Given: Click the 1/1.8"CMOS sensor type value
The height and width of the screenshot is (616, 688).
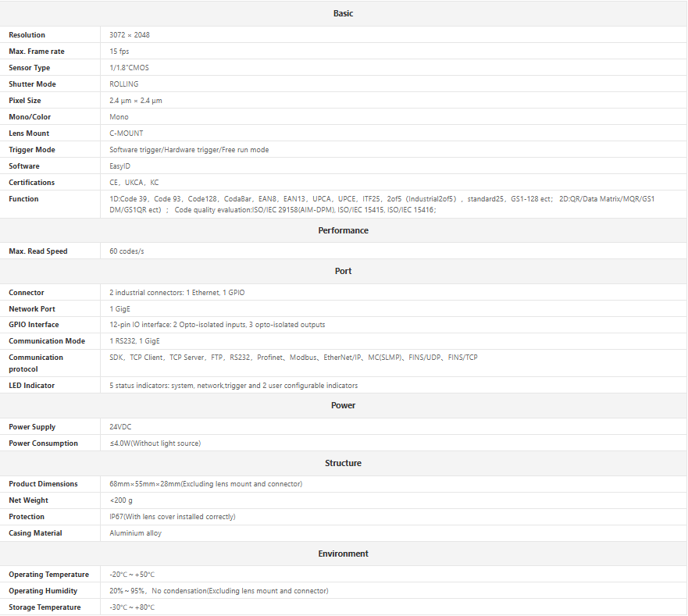Looking at the screenshot, I should click(x=129, y=68).
